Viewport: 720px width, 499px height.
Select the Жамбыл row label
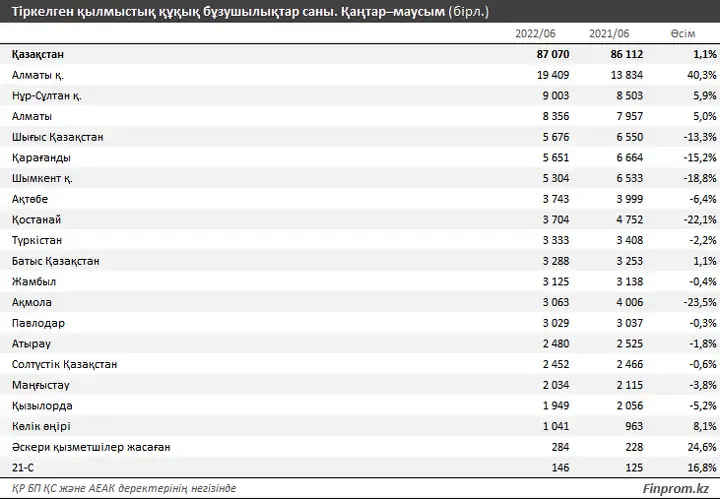coord(34,281)
